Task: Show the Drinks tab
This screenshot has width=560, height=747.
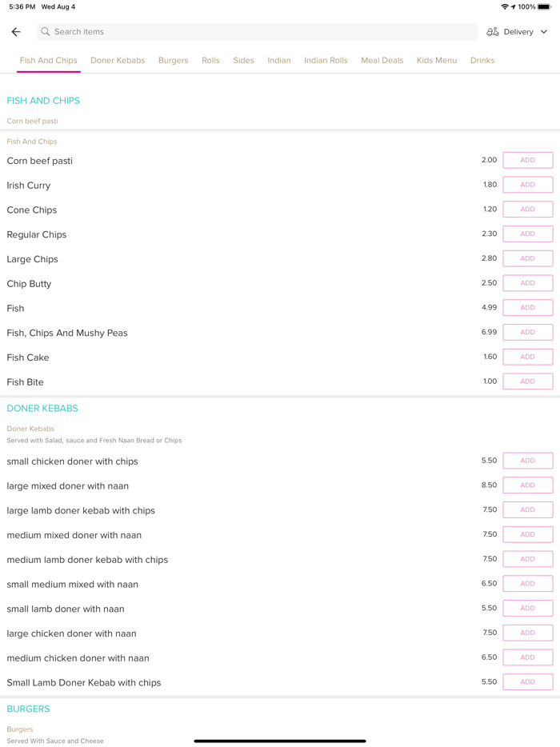Action: (x=482, y=61)
